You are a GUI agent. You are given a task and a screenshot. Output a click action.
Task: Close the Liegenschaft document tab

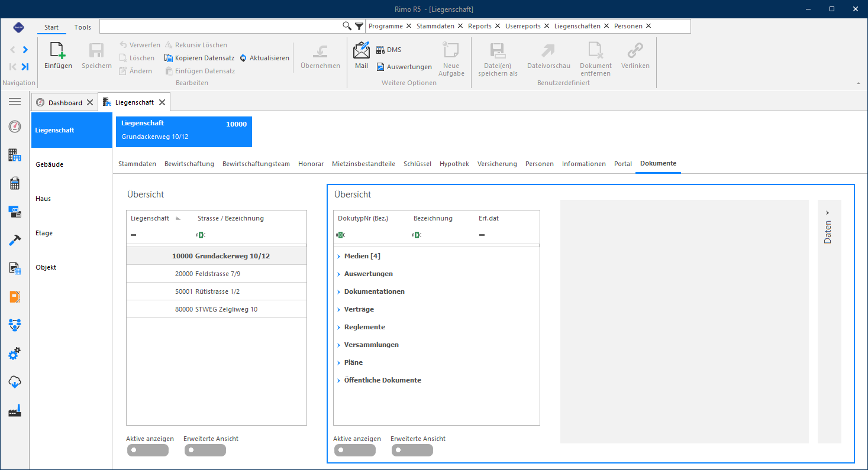tap(162, 102)
